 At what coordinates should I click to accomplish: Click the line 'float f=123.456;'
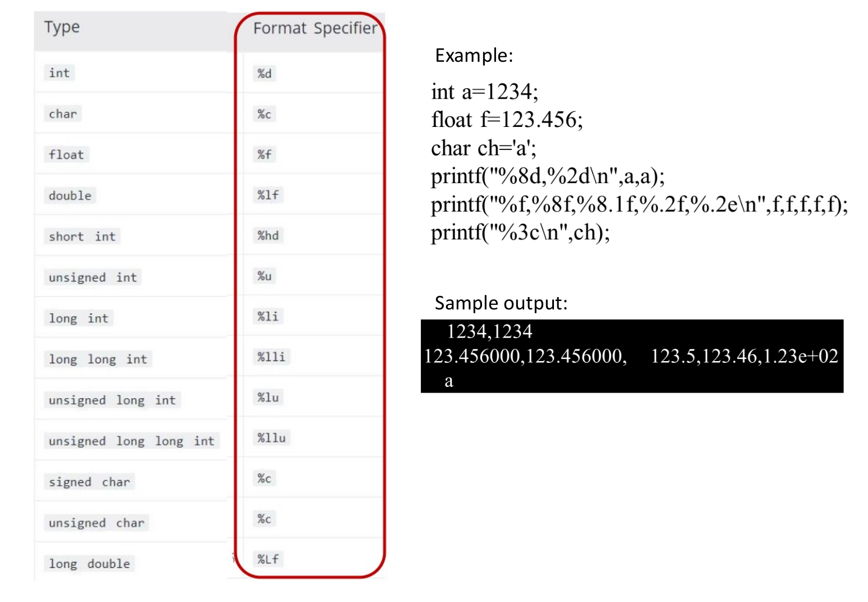507,120
